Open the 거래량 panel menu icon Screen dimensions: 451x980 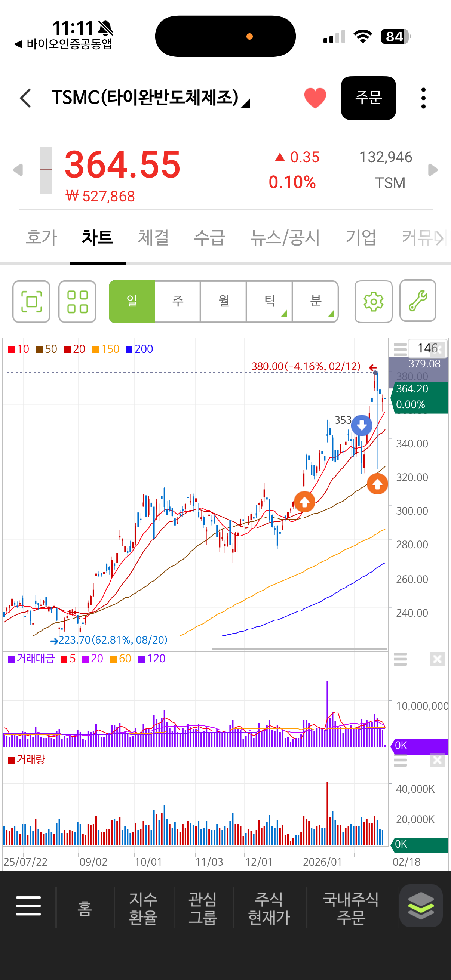(400, 760)
